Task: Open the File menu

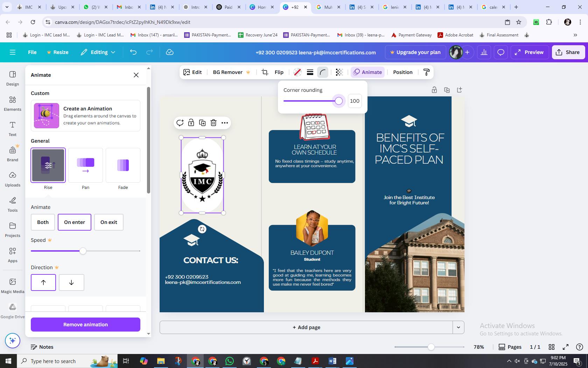Action: [32, 52]
